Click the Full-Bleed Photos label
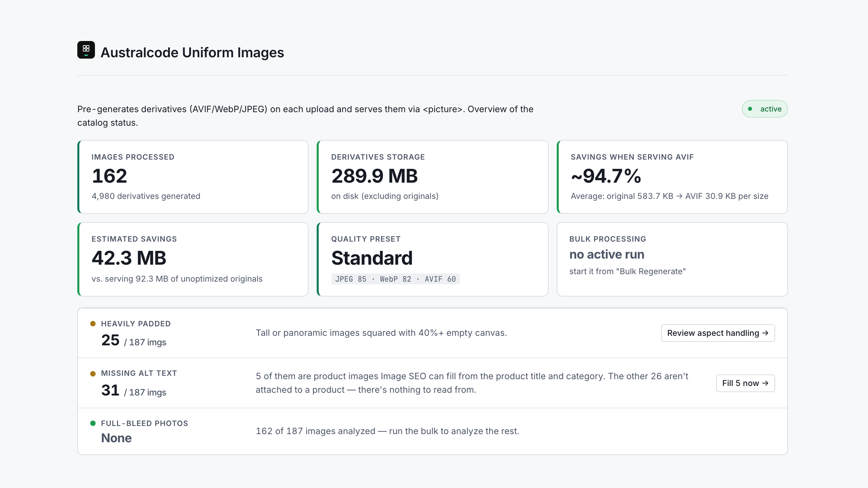The height and width of the screenshot is (488, 868). click(144, 423)
